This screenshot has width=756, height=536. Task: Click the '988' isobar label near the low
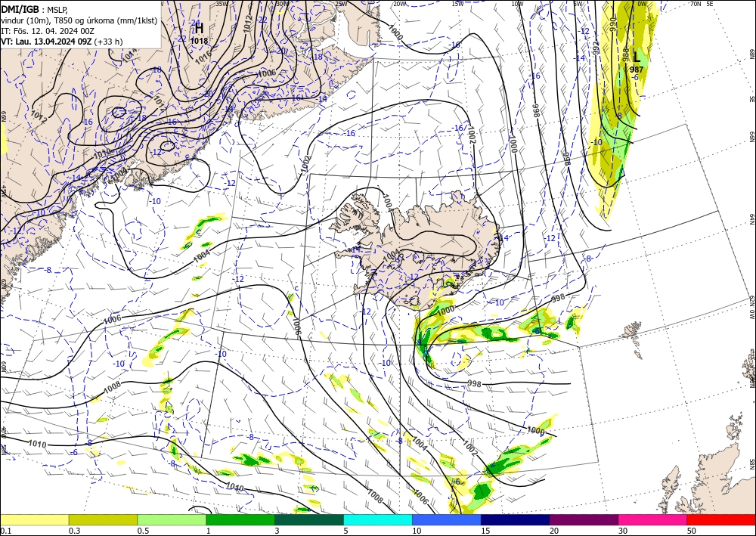[x=625, y=54]
